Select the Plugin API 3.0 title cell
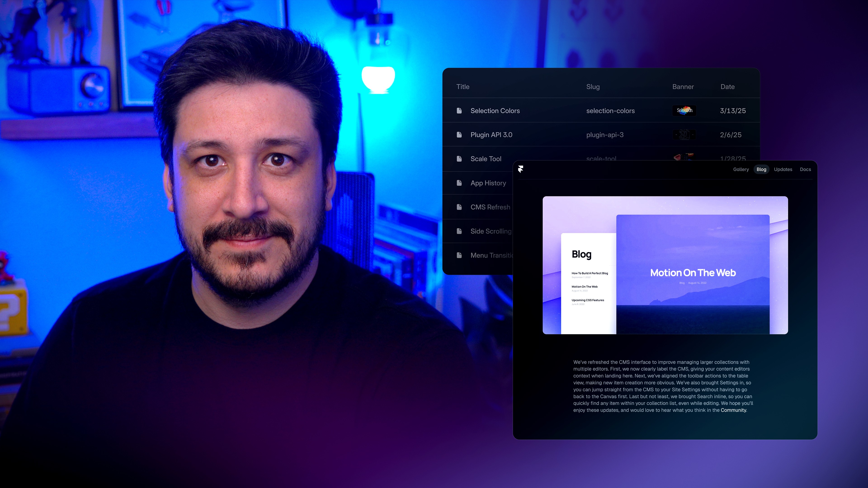Viewport: 868px width, 488px height. pyautogui.click(x=491, y=135)
